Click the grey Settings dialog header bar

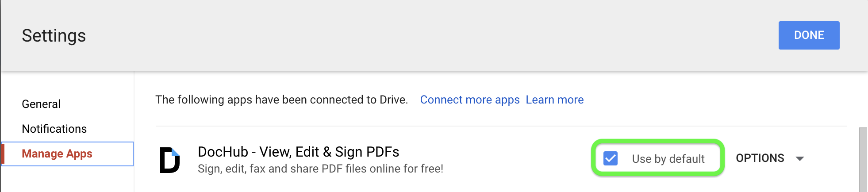[x=398, y=35]
